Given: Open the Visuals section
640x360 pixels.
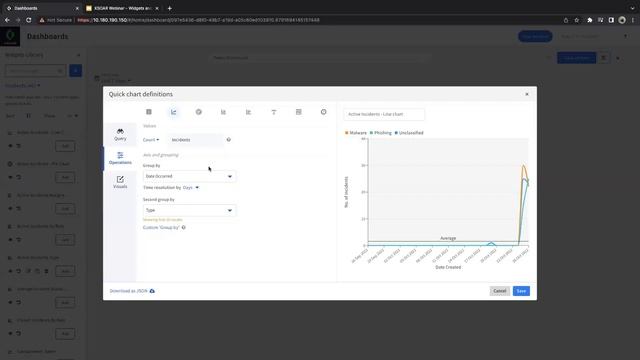Looking at the screenshot, I should [x=120, y=182].
